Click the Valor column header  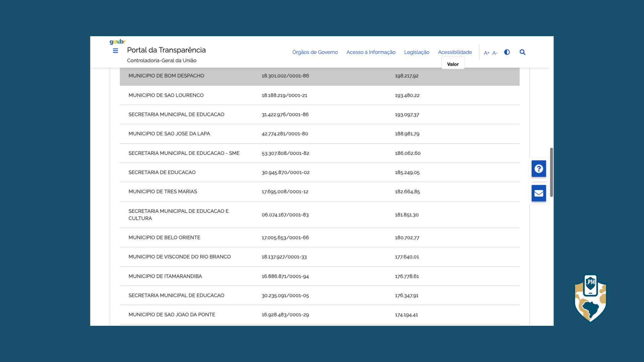452,64
